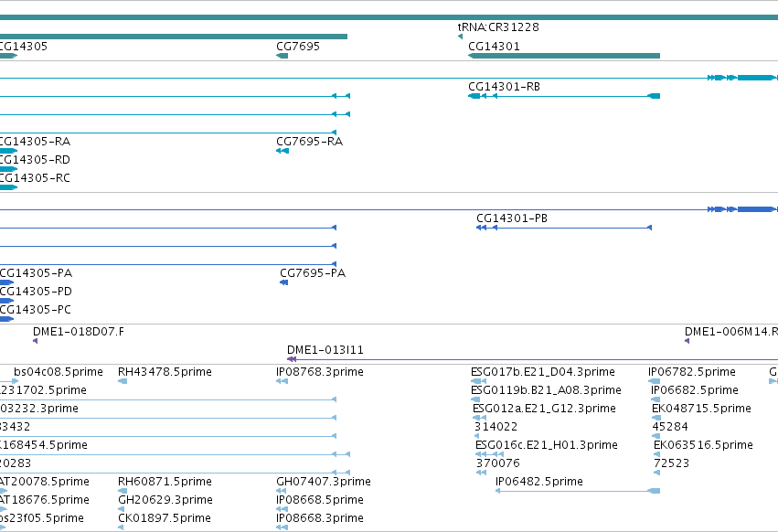Image resolution: width=778 pixels, height=532 pixels.
Task: Select EST IP08668.5prime
Action: [320, 500]
